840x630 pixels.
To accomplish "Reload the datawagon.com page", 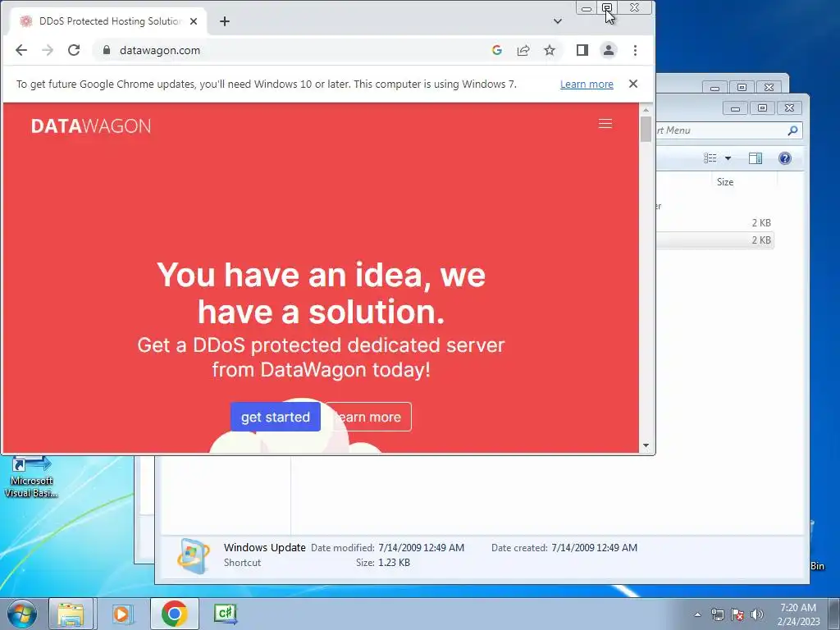I will click(x=74, y=50).
